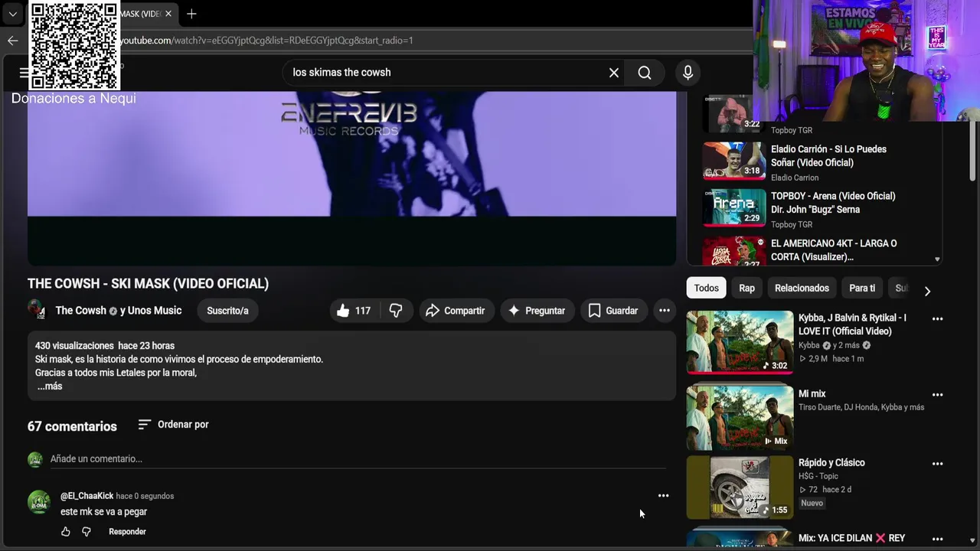This screenshot has width=980, height=551.
Task: Toggle the Suscrito/a subscription button
Action: tap(227, 311)
